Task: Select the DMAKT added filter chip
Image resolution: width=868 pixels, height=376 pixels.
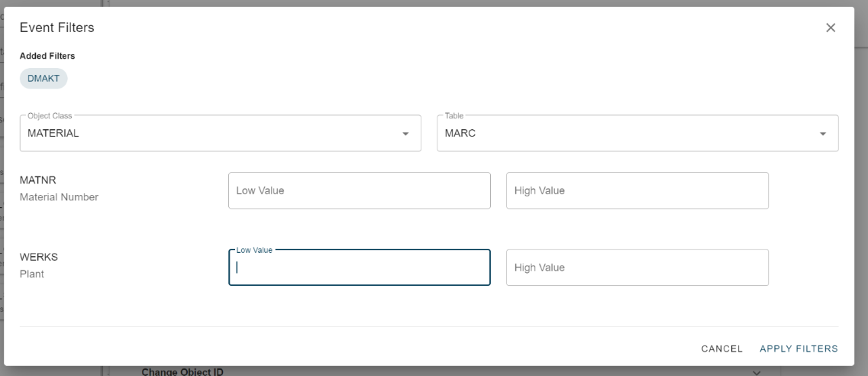Action: pos(44,79)
